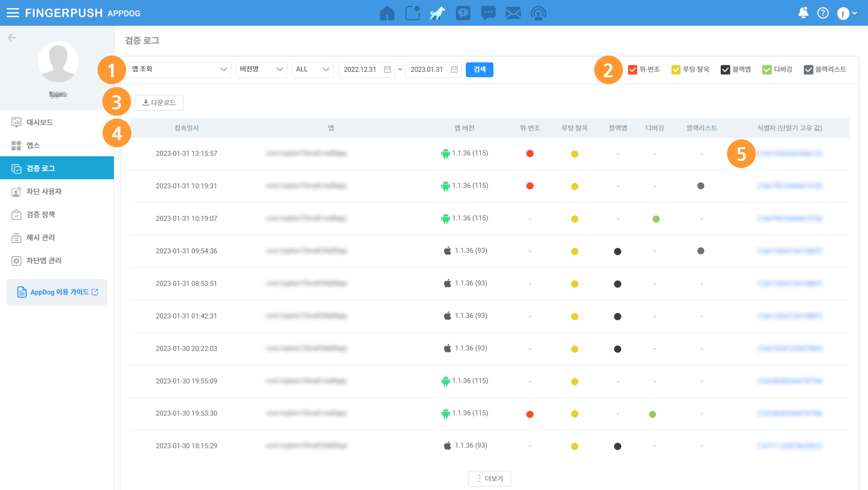Go to 대시보드 in sidebar
The height and width of the screenshot is (490, 868).
(x=39, y=122)
